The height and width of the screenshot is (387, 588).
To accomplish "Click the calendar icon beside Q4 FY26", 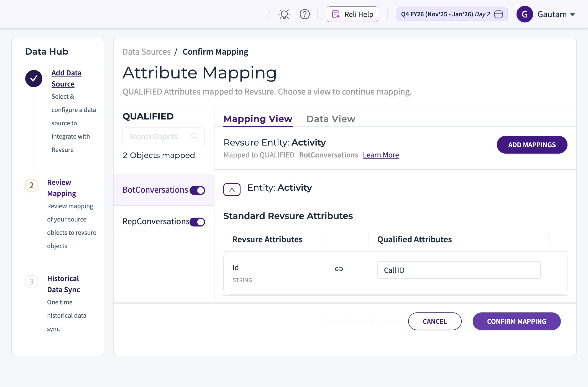I will (x=498, y=14).
